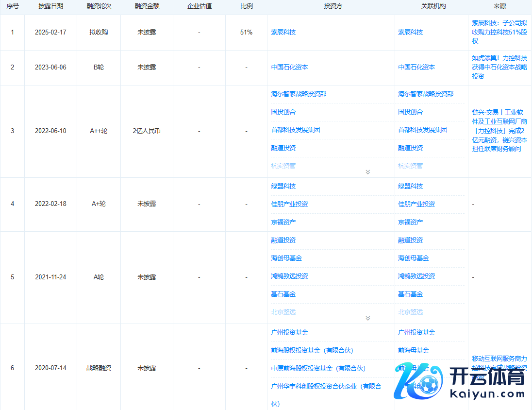Open the 海尔智家战略投资部 link
This screenshot has width=532, height=410.
coord(299,94)
